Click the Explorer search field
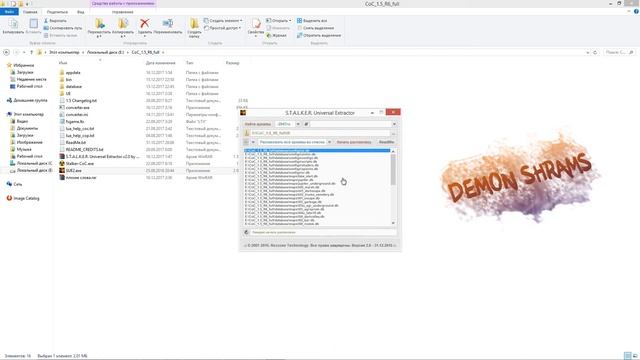640x360 pixels. pos(619,52)
